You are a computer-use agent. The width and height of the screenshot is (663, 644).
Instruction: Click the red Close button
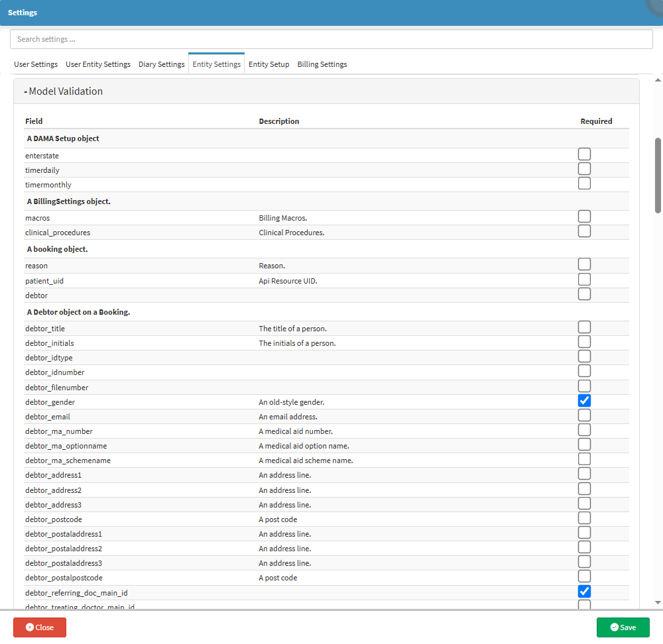40,627
